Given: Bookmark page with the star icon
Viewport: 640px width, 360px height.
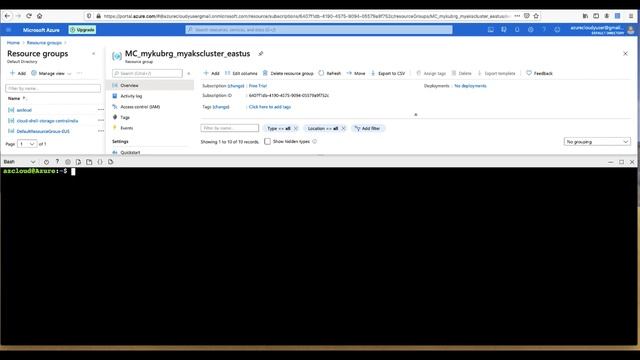Looking at the screenshot, I should coord(536,16).
